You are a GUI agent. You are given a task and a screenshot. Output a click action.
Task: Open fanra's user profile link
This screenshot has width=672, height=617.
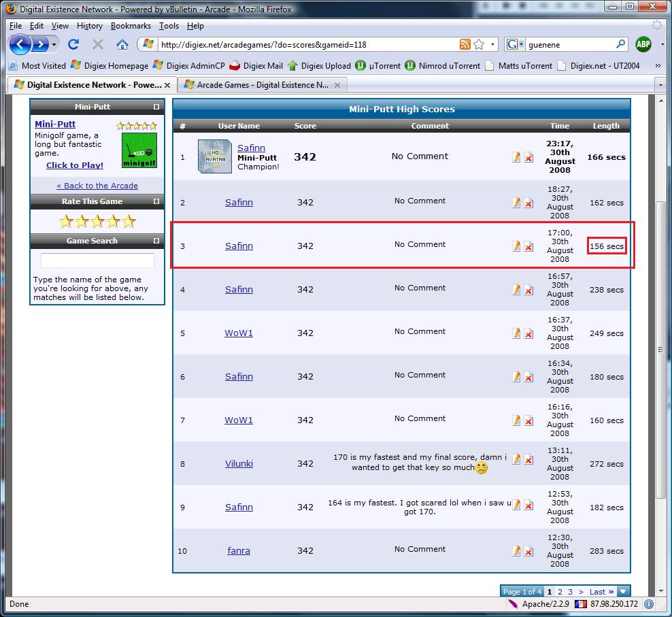239,550
